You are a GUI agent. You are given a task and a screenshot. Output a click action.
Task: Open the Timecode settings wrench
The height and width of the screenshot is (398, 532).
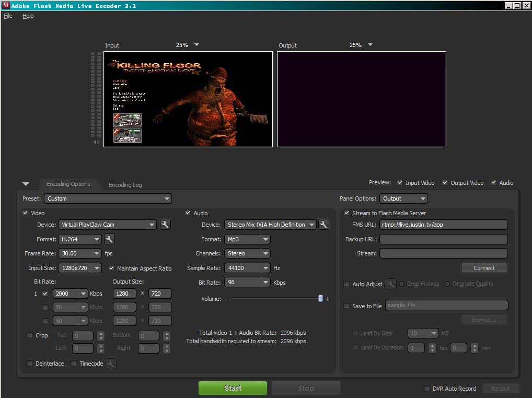tap(111, 364)
